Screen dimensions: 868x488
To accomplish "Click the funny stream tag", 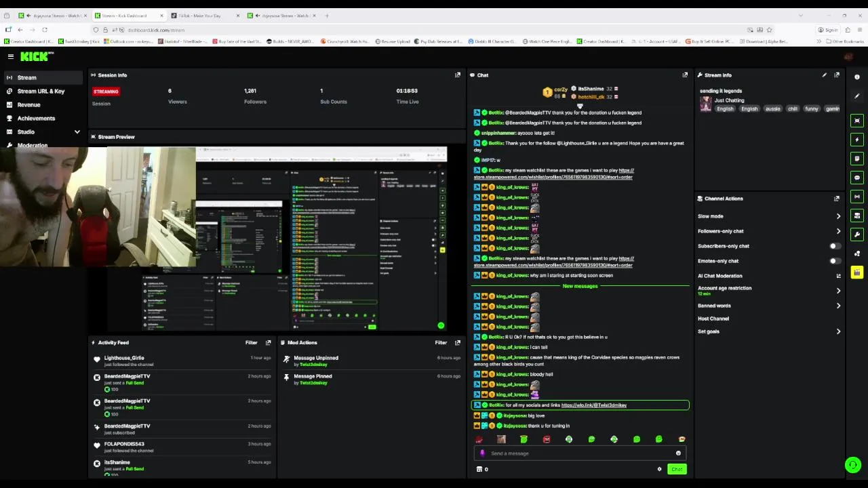I will click(x=812, y=109).
